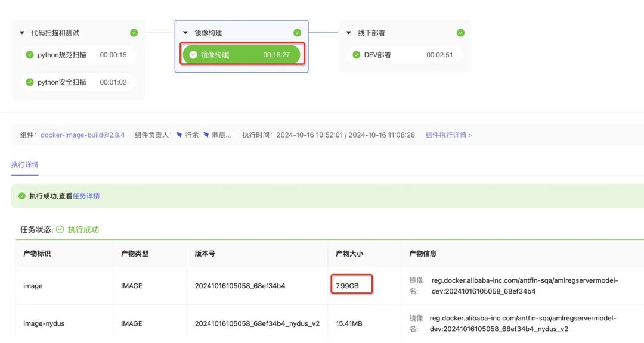644x343 pixels.
Task: Open the python规范扫描 job
Action: (78, 55)
